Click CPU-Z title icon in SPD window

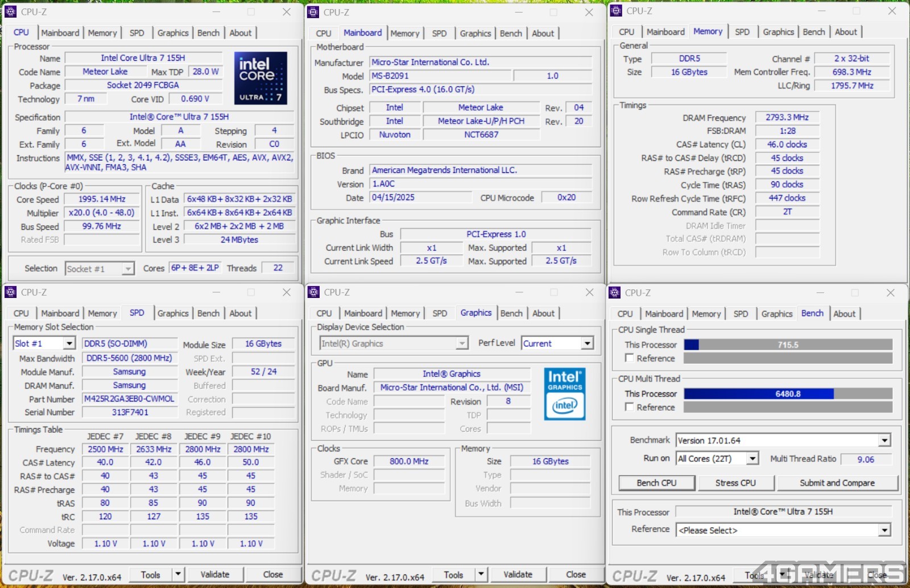pos(11,292)
